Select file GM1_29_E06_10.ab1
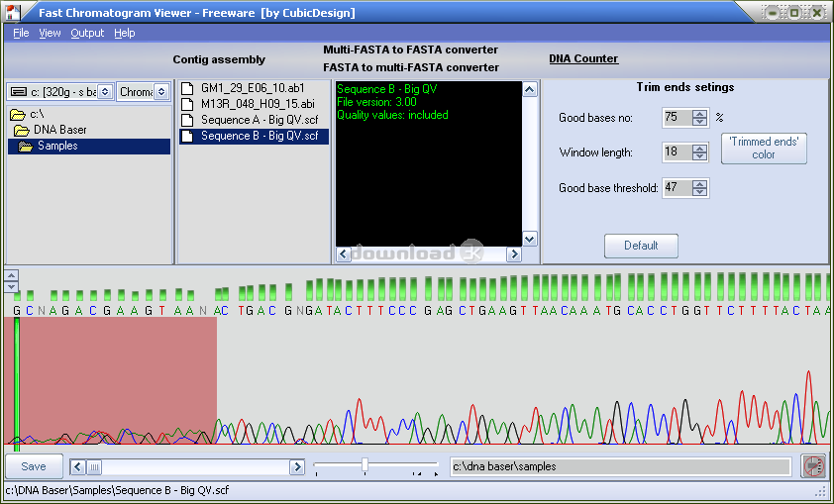Viewport: 834px width, 504px height. coord(253,88)
